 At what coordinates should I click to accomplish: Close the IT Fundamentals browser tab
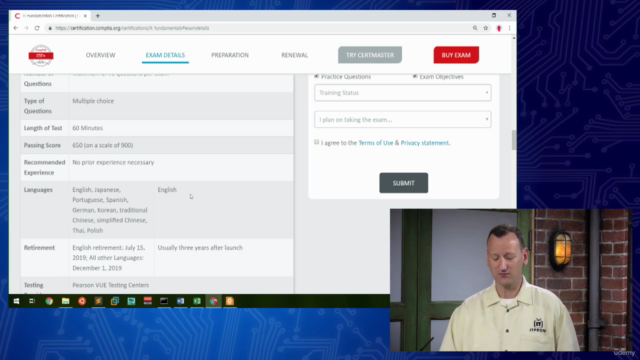(x=85, y=16)
